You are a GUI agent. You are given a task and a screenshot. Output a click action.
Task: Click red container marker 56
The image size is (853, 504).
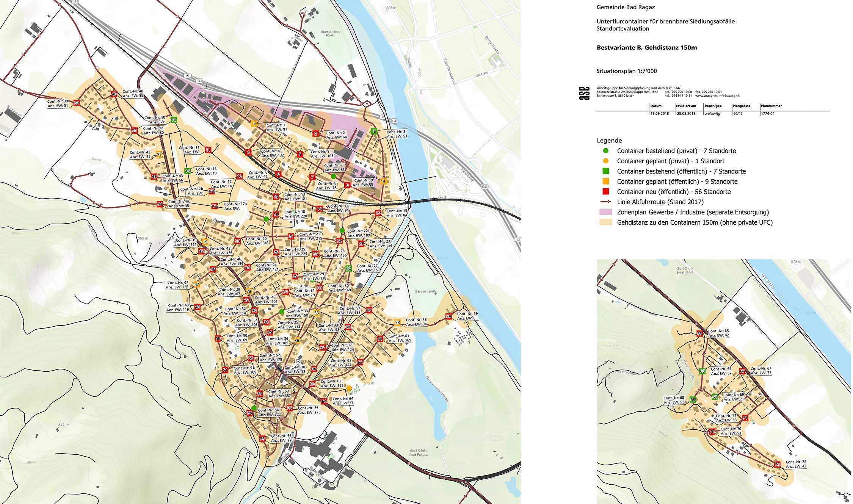[262, 439]
